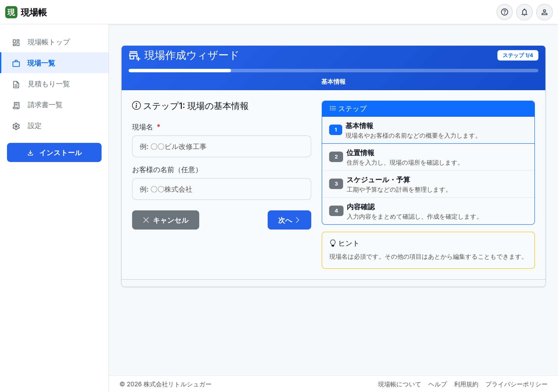Click the gear icon beside 設定
The width and height of the screenshot is (558, 392).
16,126
